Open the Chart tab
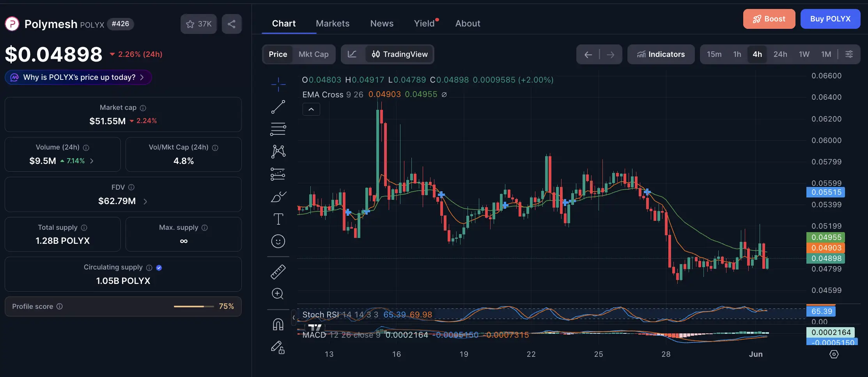The height and width of the screenshot is (377, 868). [284, 23]
